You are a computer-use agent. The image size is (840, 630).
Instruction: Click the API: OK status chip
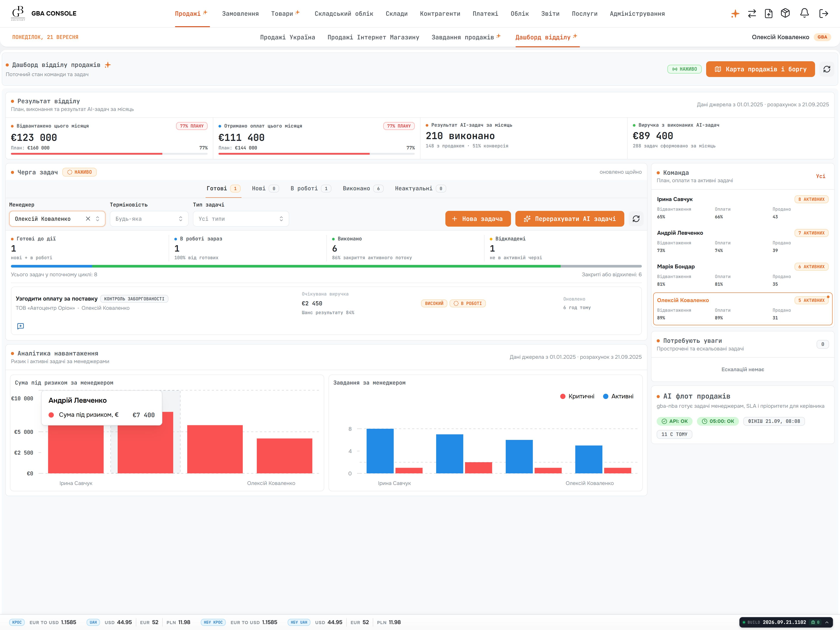[674, 421]
